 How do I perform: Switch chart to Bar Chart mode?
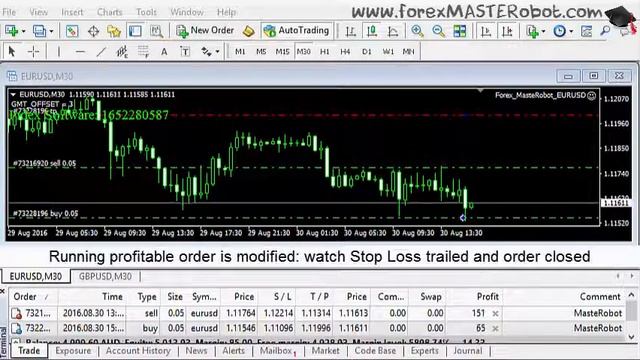350,31
